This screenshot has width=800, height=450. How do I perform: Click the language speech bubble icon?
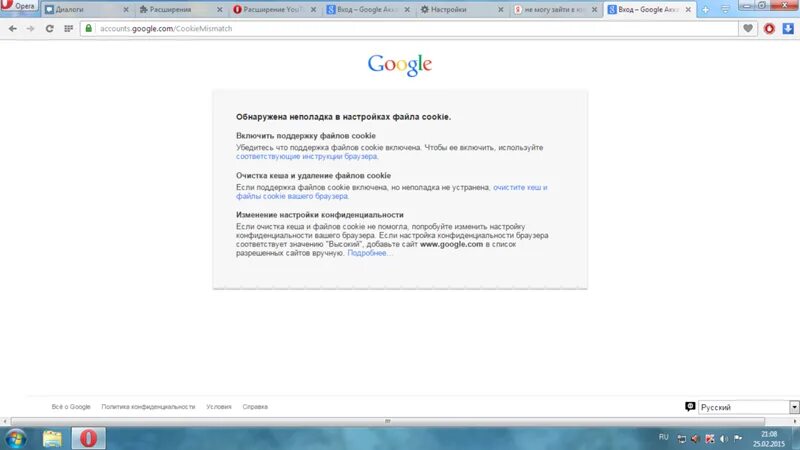(x=690, y=407)
